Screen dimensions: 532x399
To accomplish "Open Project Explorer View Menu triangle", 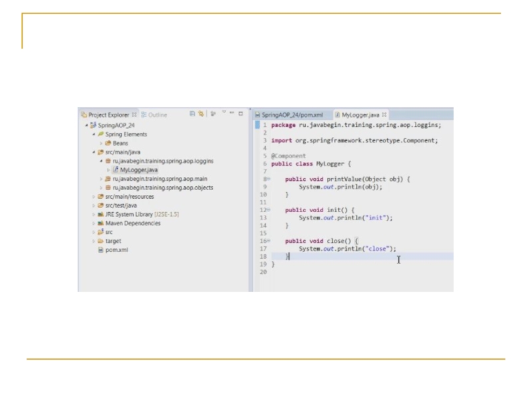I will [x=223, y=112].
